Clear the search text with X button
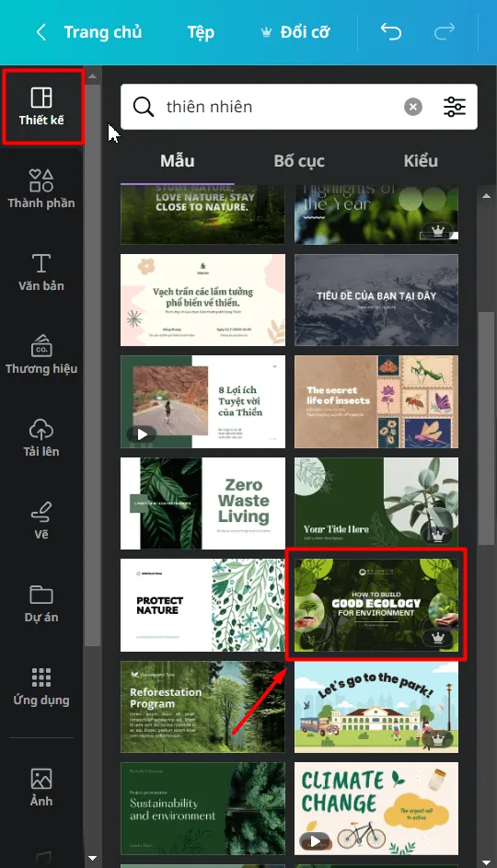Image resolution: width=497 pixels, height=868 pixels. [413, 106]
